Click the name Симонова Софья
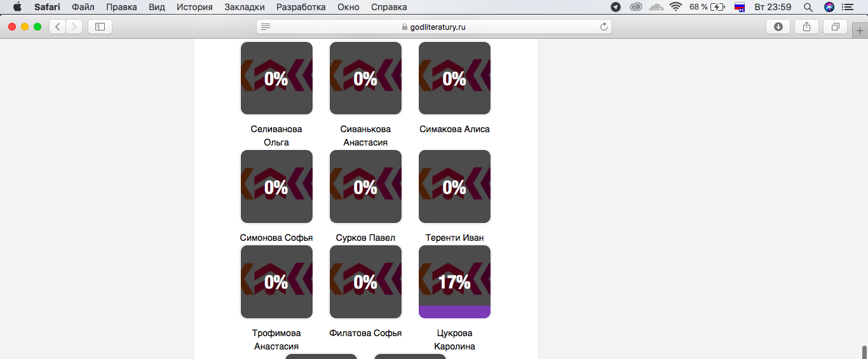Image resolution: width=868 pixels, height=359 pixels. [276, 238]
